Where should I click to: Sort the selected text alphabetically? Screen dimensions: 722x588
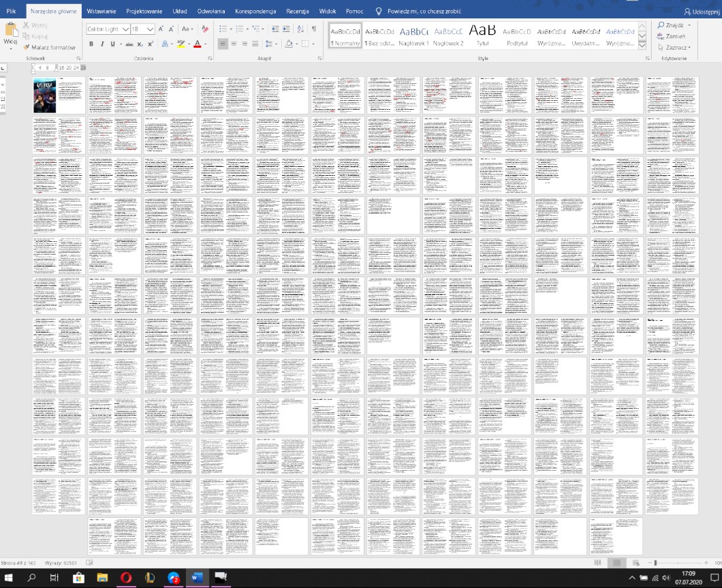300,29
